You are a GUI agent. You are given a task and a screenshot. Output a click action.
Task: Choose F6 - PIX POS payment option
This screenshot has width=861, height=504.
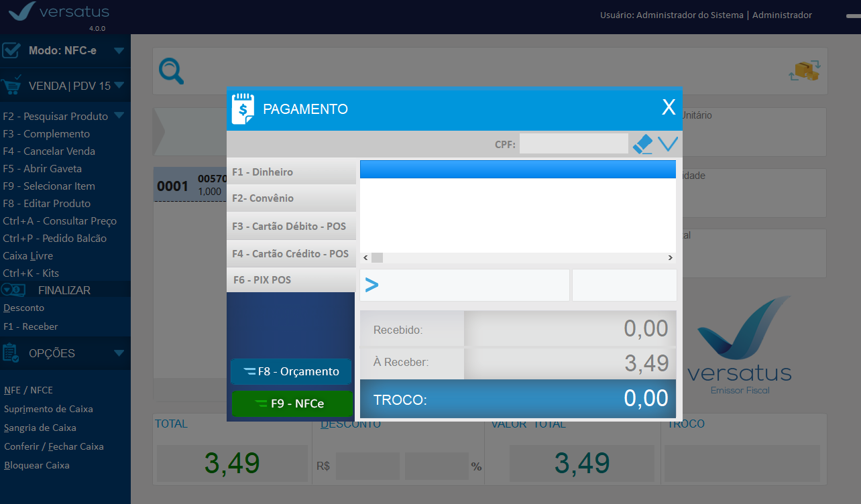tap(291, 280)
